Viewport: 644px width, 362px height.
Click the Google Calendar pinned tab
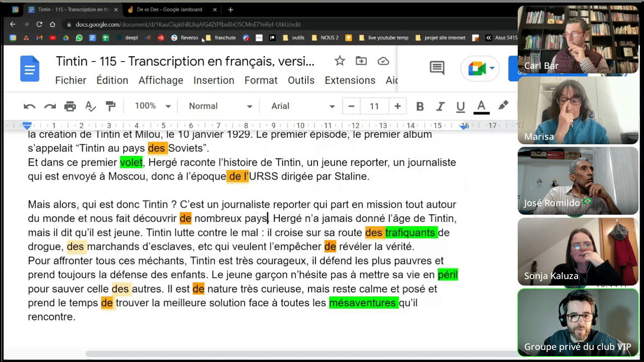pos(15,10)
